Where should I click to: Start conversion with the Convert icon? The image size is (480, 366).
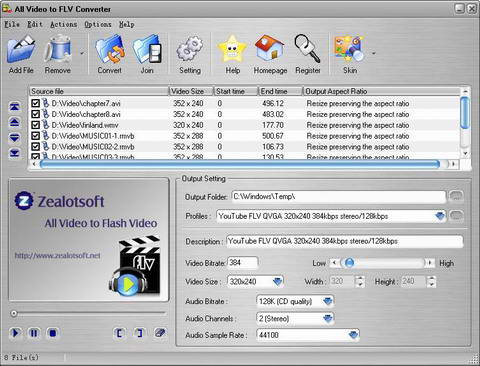click(x=110, y=50)
